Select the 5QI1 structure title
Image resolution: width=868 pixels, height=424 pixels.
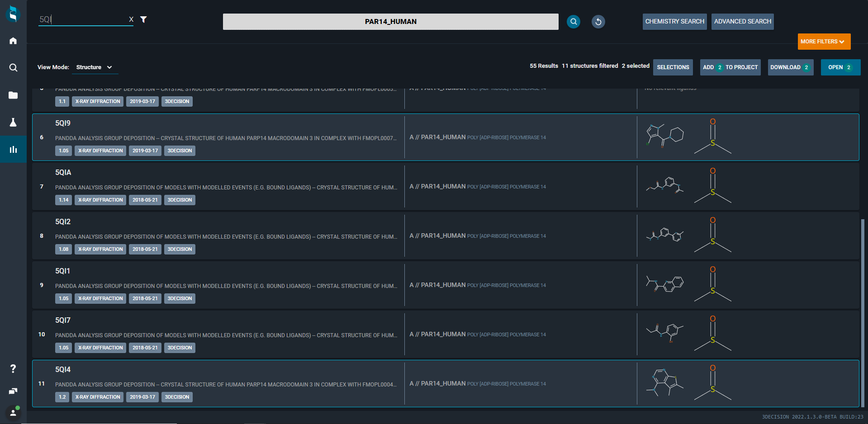tap(62, 271)
